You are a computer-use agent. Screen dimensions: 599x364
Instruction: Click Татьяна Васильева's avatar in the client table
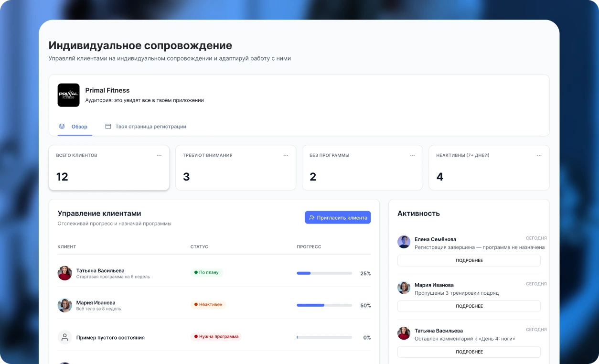[64, 273]
